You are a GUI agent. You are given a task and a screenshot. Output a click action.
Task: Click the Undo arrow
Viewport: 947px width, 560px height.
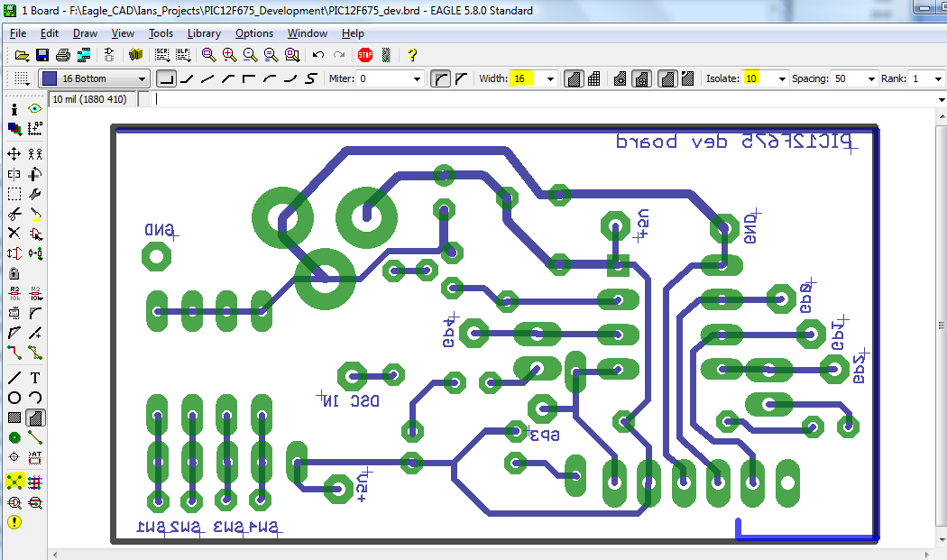click(318, 55)
